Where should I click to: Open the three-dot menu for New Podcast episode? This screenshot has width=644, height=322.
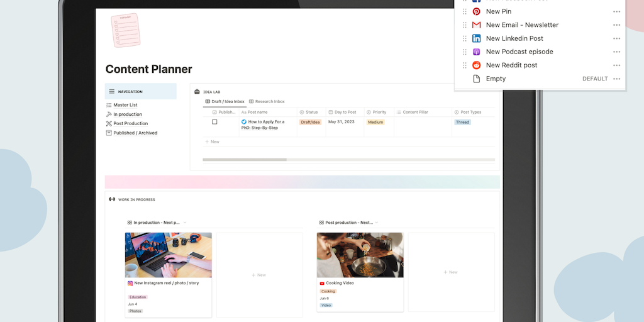616,52
